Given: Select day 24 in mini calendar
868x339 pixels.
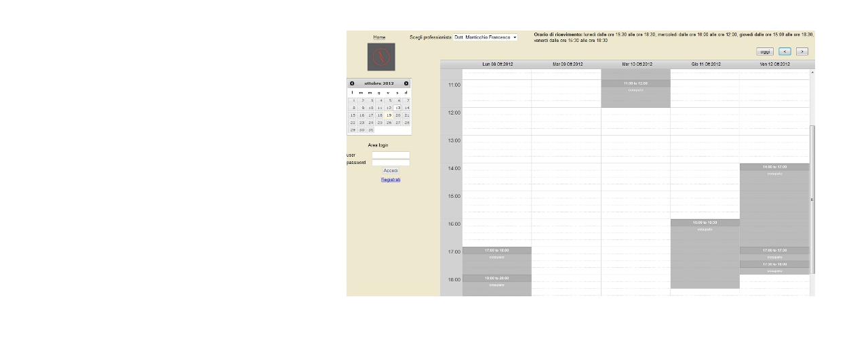Looking at the screenshot, I should tap(371, 123).
